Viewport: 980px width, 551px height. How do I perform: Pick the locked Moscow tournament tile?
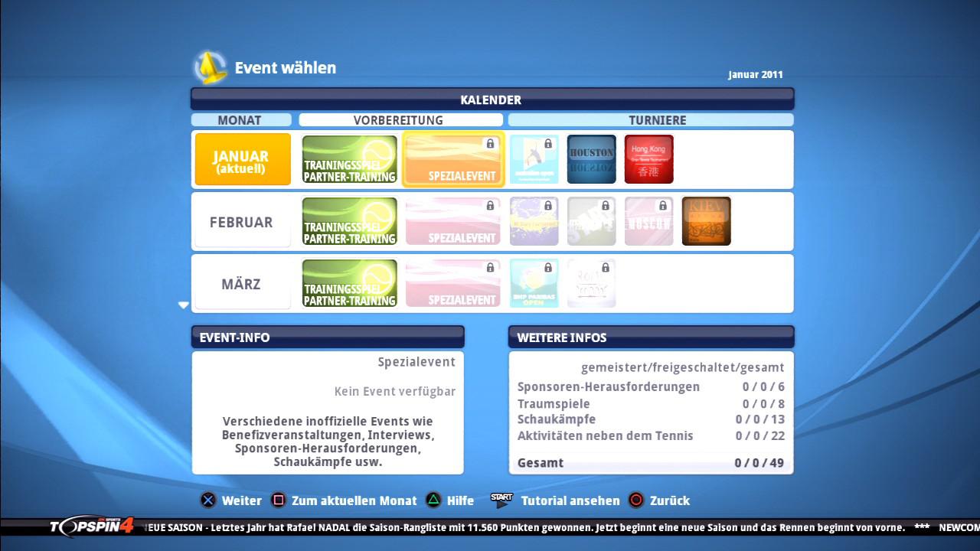click(649, 221)
